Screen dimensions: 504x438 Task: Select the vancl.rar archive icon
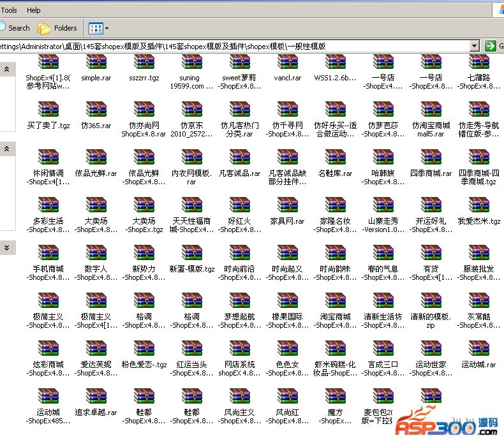point(287,62)
